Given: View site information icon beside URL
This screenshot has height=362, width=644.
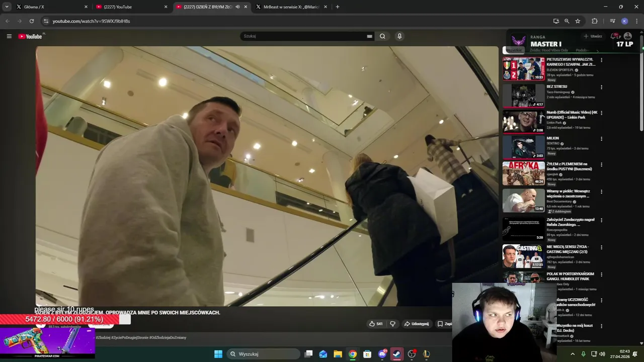Looking at the screenshot, I should coord(46,21).
